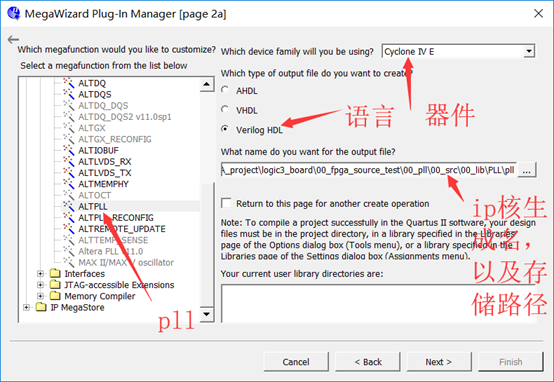
Task: Click the ALTIOBUF megafunction icon
Action: pos(69,150)
